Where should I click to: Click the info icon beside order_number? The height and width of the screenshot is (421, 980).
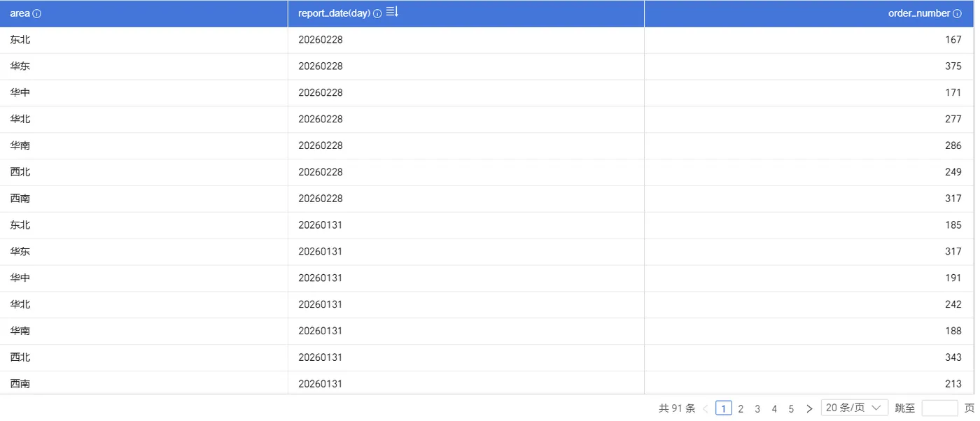(x=957, y=14)
